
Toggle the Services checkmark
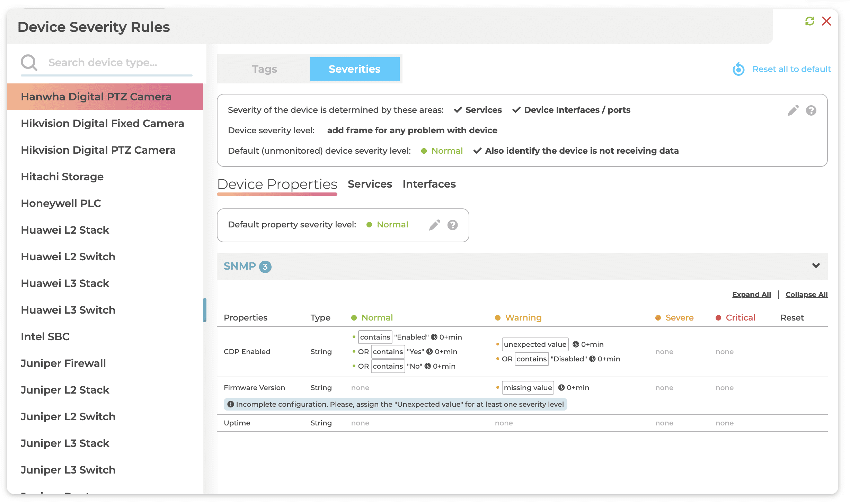pos(458,110)
